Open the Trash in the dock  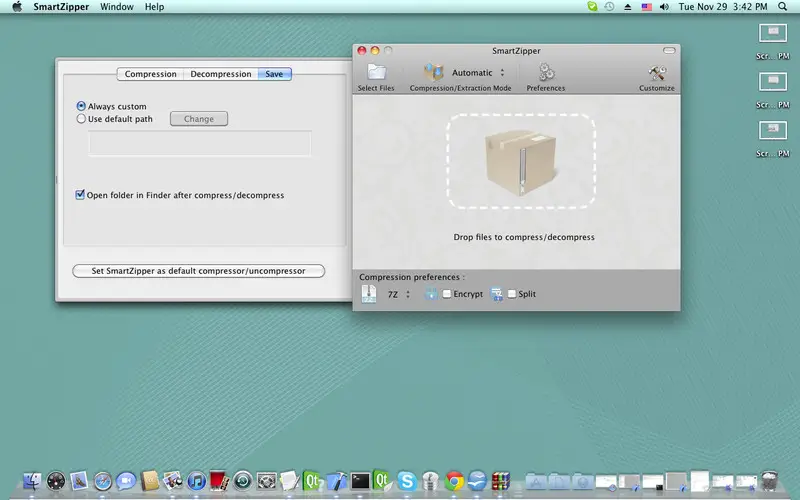(x=769, y=481)
